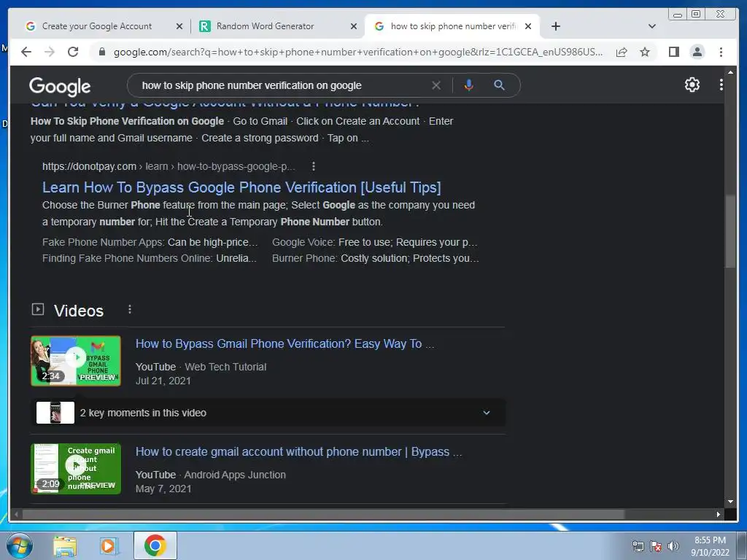Start voice search with the microphone
This screenshot has height=560, width=747.
[469, 85]
